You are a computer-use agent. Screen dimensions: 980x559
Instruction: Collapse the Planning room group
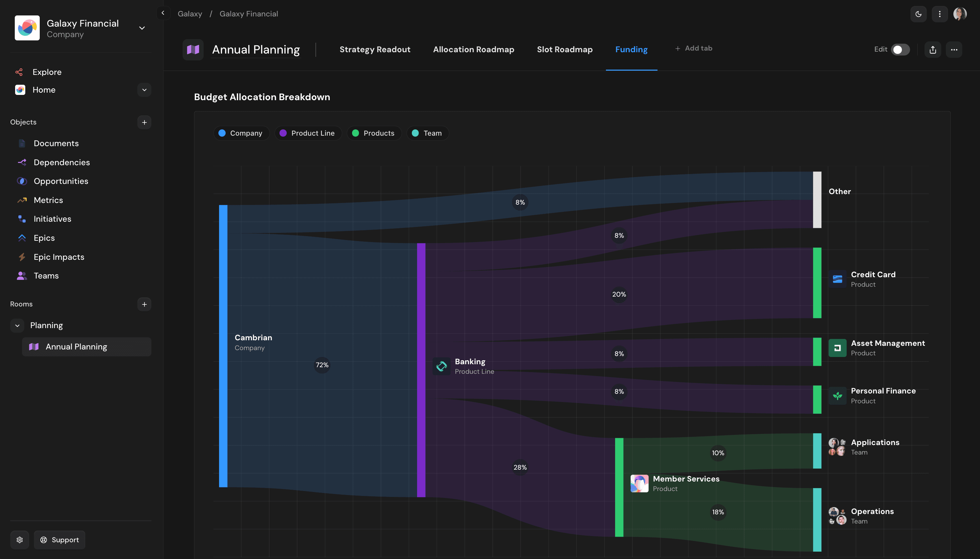17,325
